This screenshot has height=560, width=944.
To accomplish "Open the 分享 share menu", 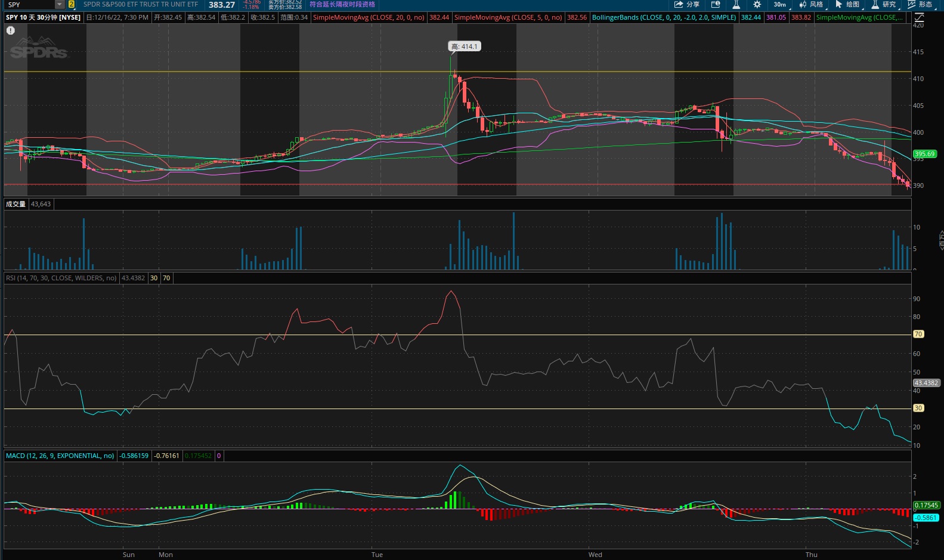I will tap(686, 4).
